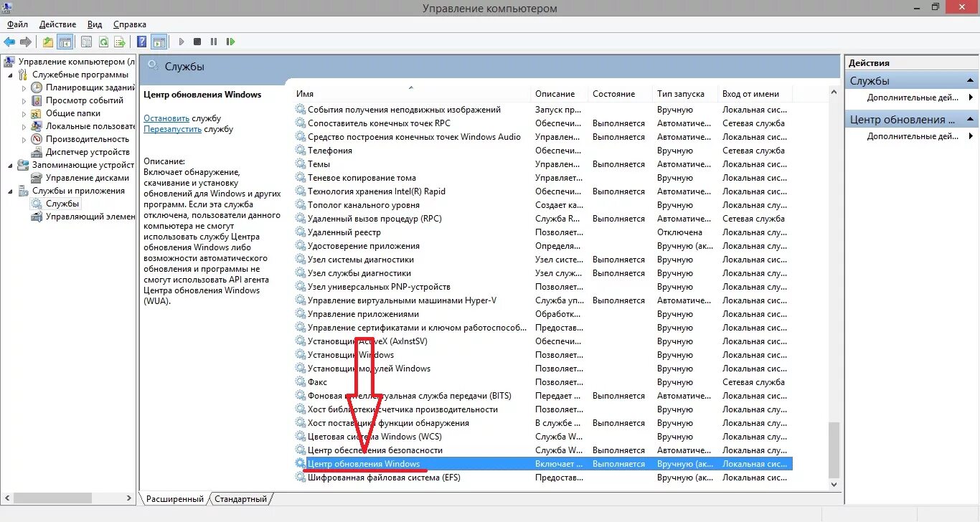Sort by the Тип запуска column header
980x522 pixels.
(686, 94)
